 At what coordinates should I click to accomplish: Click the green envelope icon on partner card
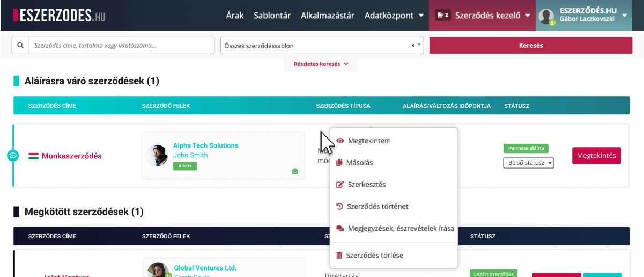click(295, 171)
